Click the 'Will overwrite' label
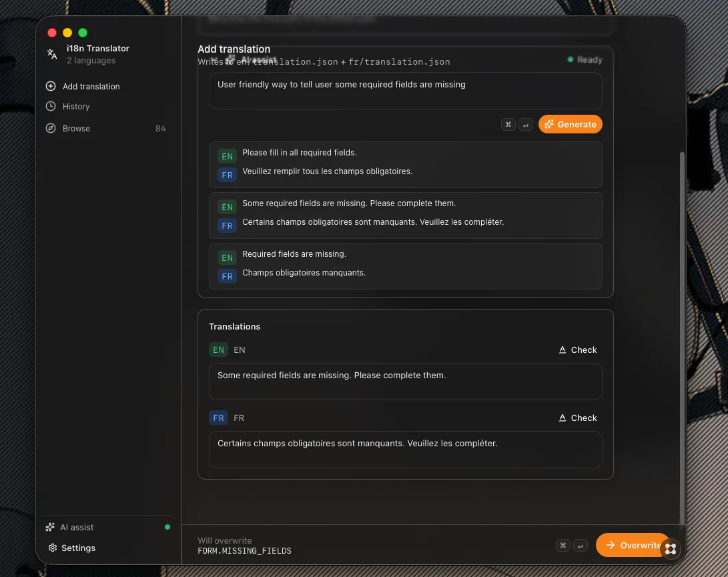This screenshot has height=577, width=728. pyautogui.click(x=225, y=540)
